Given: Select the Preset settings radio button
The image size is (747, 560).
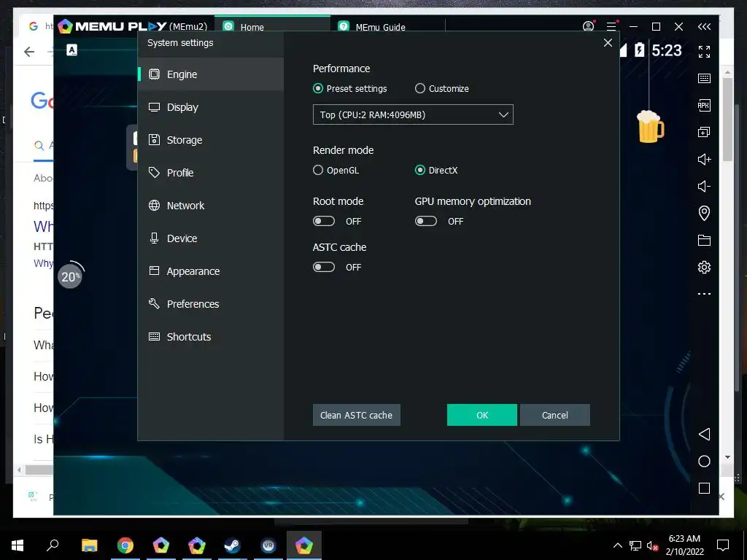Looking at the screenshot, I should (x=318, y=88).
